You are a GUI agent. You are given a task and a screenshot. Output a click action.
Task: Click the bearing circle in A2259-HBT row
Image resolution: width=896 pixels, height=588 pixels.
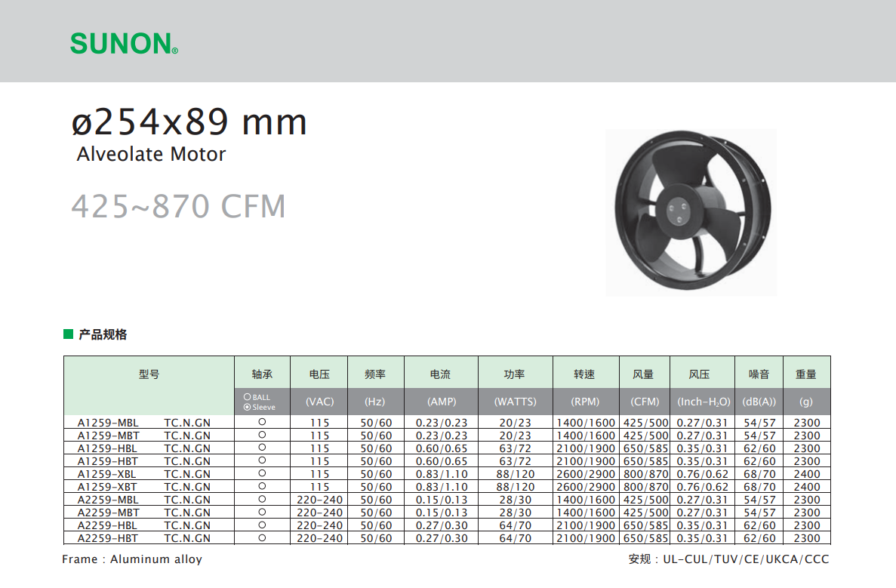click(262, 537)
